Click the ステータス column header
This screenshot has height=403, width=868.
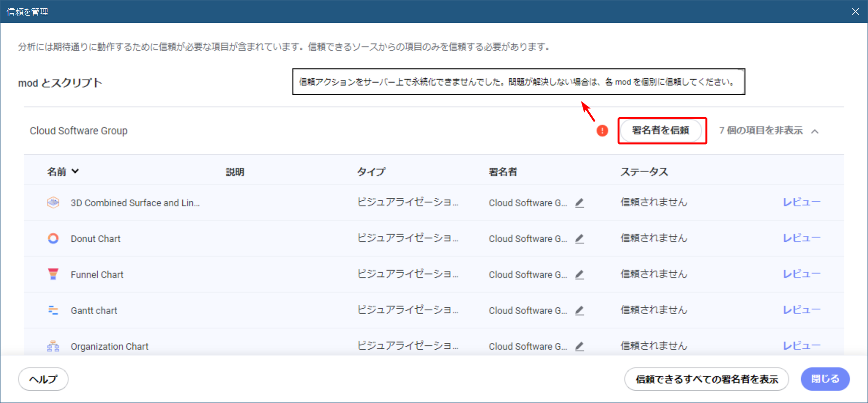tap(644, 172)
